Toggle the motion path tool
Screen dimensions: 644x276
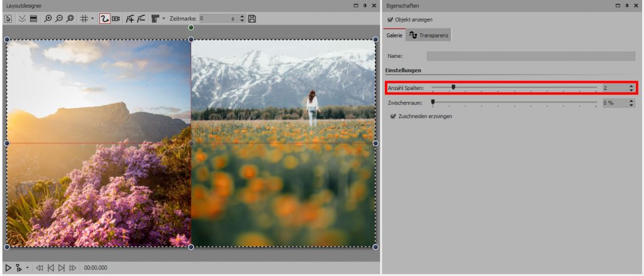(x=104, y=19)
